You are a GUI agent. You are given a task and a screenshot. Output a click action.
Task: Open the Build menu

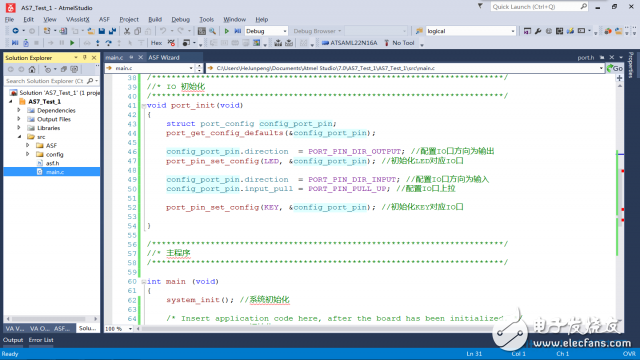pyautogui.click(x=155, y=19)
